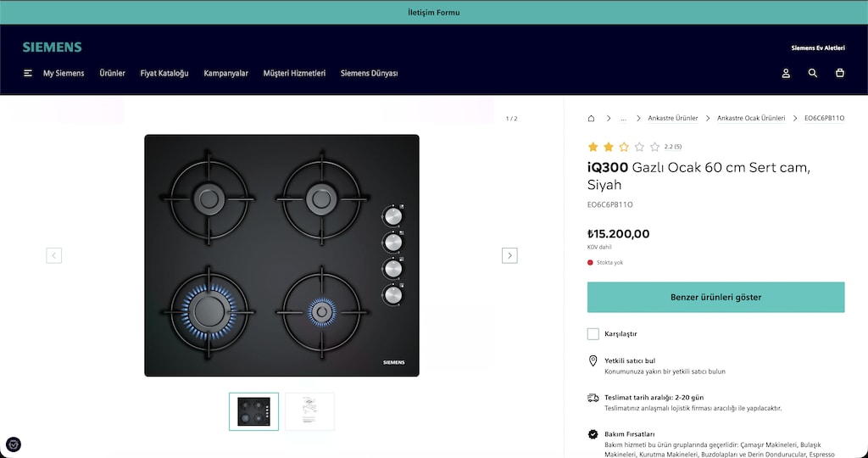The image size is (868, 458).
Task: Open Ankastre Ocak Ürünleri breadcrumb
Action: (x=751, y=118)
